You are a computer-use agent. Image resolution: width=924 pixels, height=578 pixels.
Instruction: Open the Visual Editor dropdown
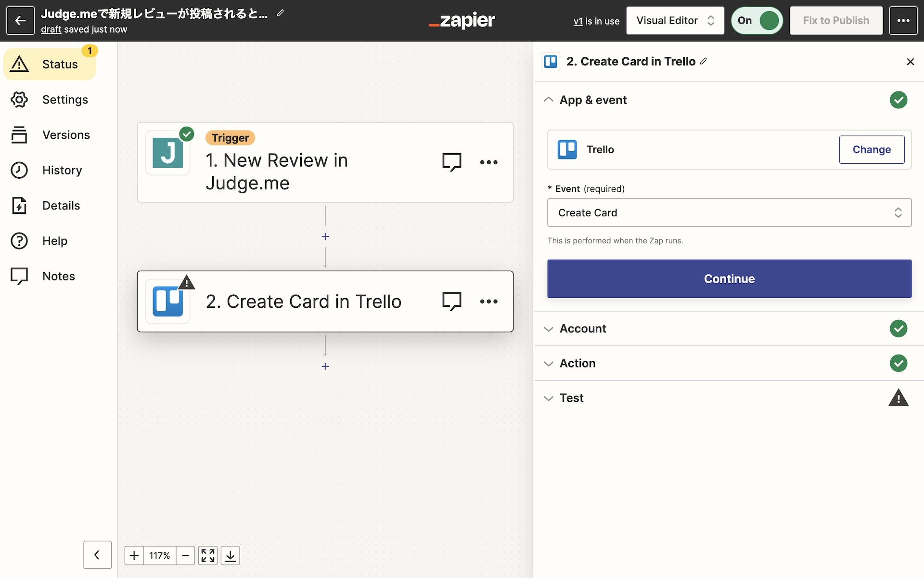click(x=675, y=21)
